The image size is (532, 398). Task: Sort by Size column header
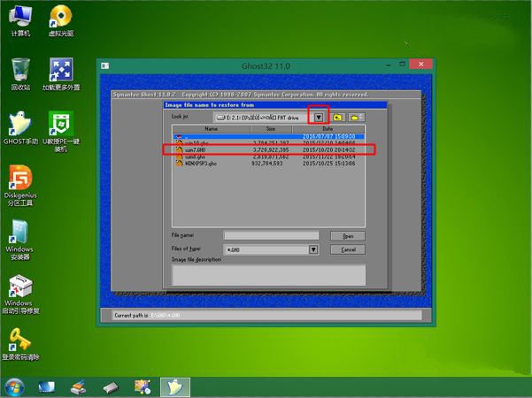tap(271, 129)
